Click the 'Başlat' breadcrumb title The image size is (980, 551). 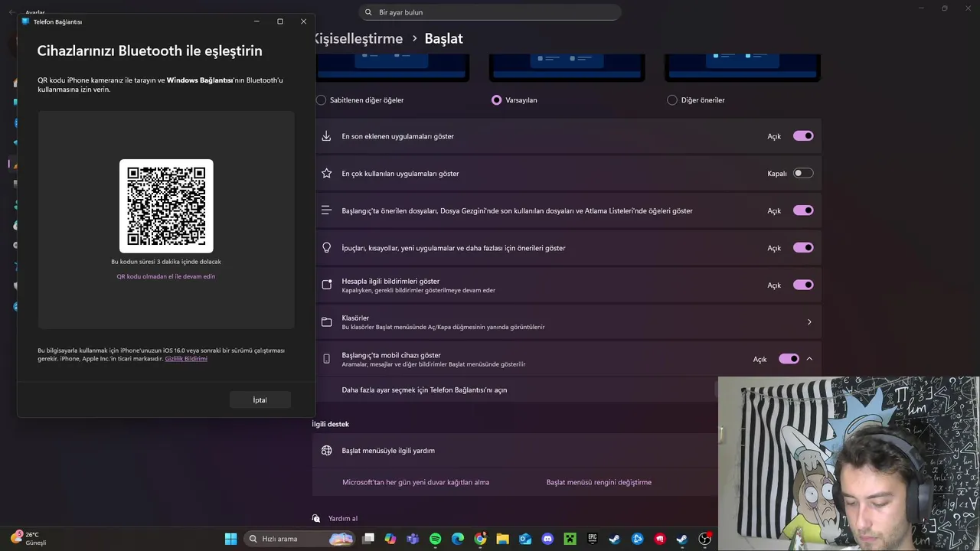(x=444, y=38)
